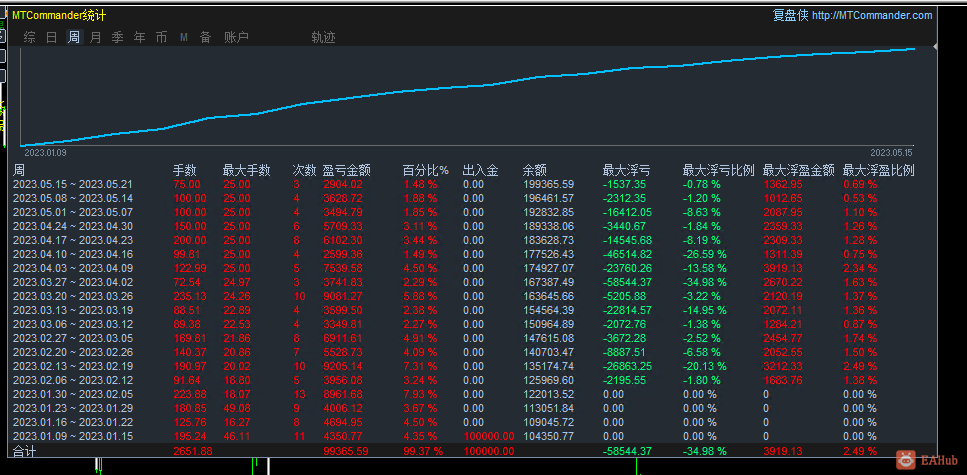Select the week row 2023.03.13 ~ 2023.03.19
Image resolution: width=967 pixels, height=475 pixels.
[x=472, y=310]
